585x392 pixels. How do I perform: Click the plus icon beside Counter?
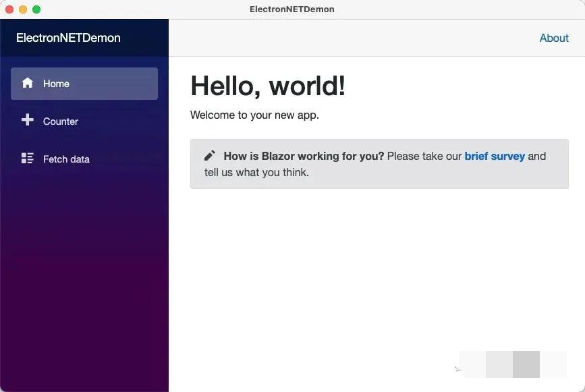tap(27, 119)
